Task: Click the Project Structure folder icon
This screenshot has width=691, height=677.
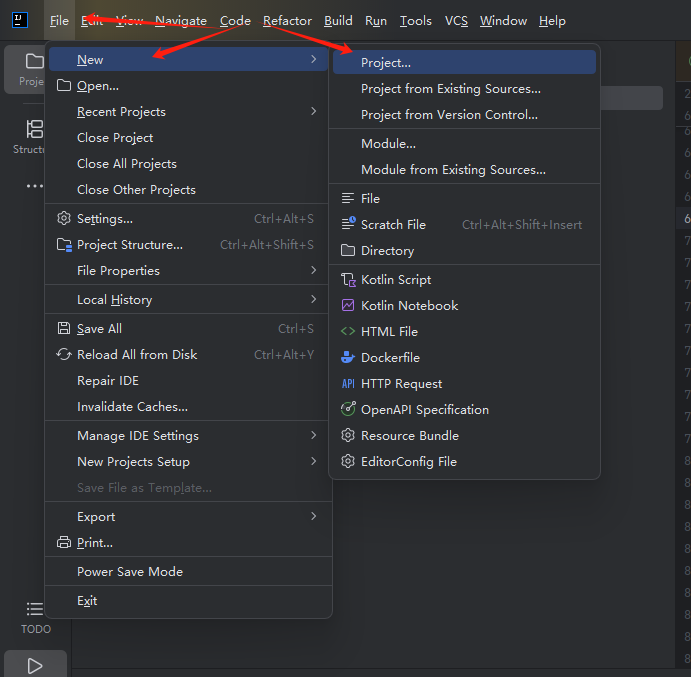Action: (64, 245)
